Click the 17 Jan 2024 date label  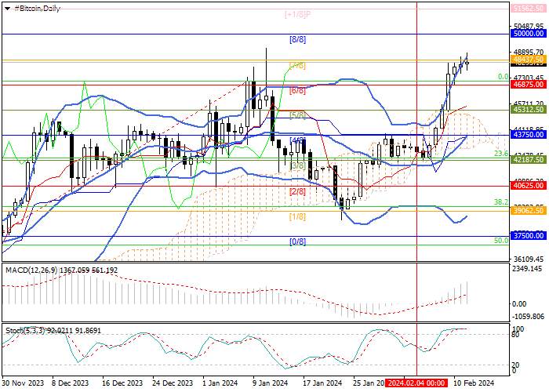322,383
